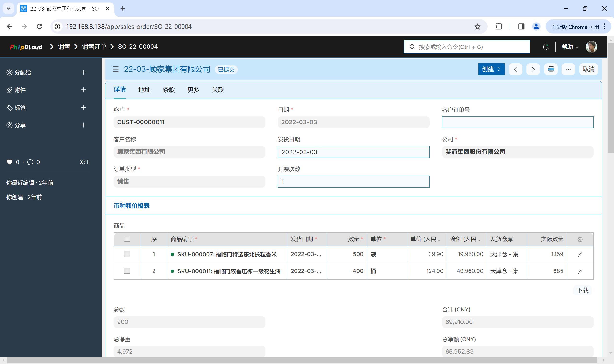This screenshot has height=364, width=614.
Task: Open item table settings gear
Action: click(580, 239)
